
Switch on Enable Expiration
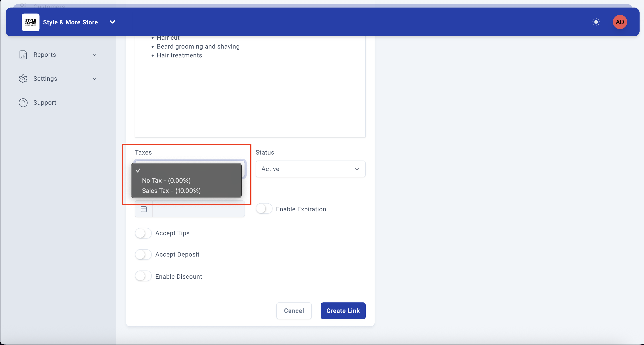point(264,209)
